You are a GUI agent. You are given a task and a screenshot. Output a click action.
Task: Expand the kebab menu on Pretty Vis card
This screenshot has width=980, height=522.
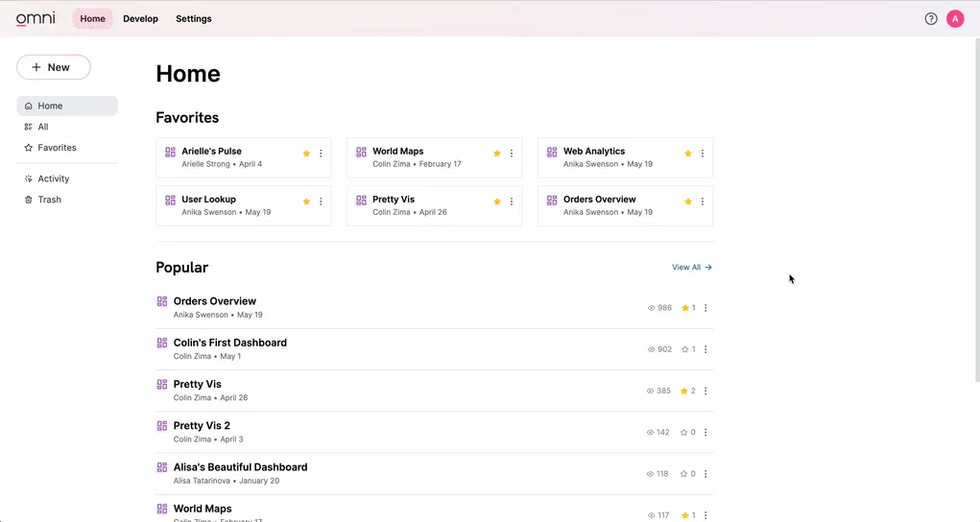tap(512, 202)
